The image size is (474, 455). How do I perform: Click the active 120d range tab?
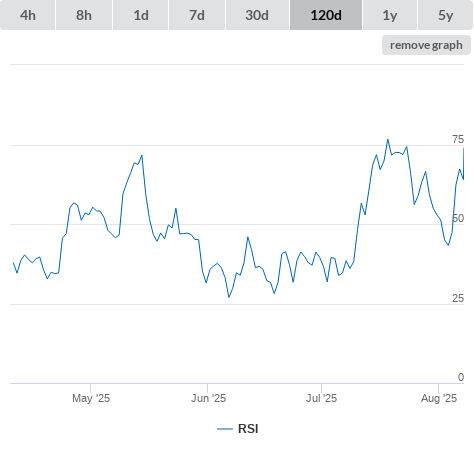pyautogui.click(x=326, y=15)
